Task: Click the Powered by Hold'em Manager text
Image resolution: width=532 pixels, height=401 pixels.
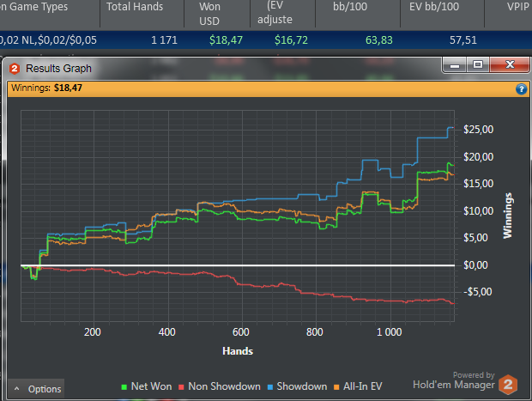Action: [454, 380]
